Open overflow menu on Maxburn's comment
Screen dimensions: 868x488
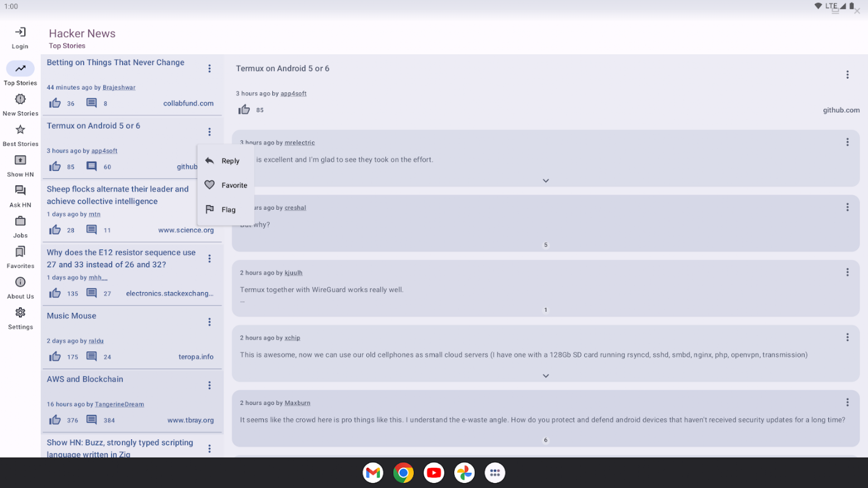point(847,403)
